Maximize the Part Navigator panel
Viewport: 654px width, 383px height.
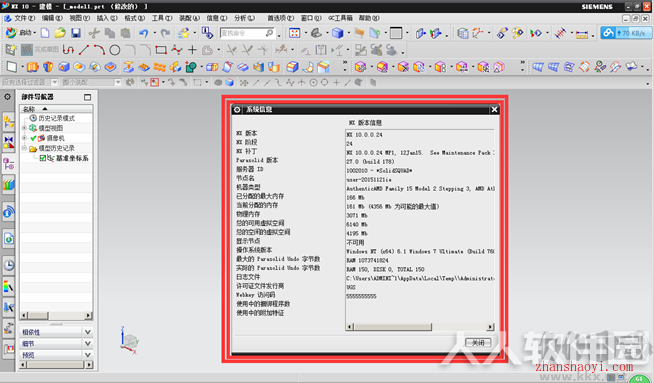tap(87, 97)
